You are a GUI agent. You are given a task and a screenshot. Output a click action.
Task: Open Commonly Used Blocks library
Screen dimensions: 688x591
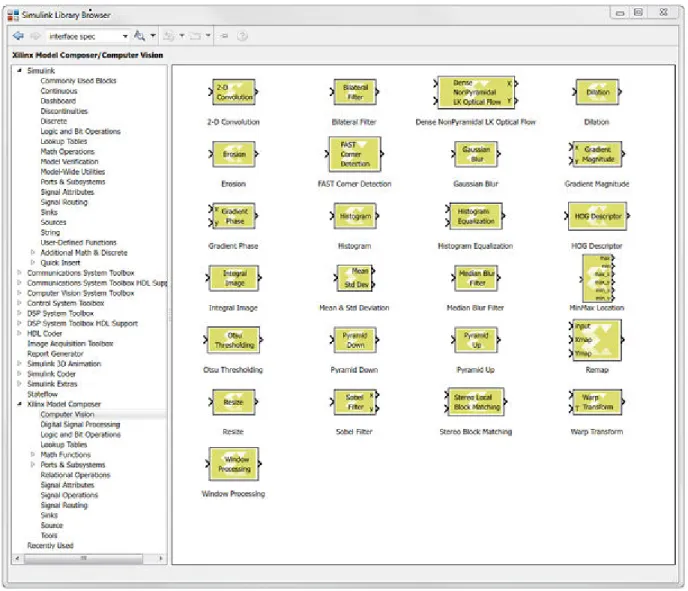click(79, 81)
